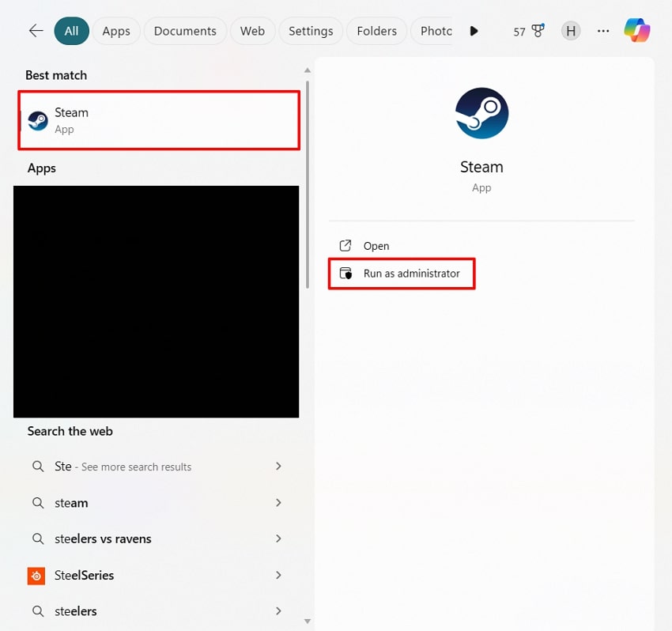Switch to the Settings filter tab
Image resolution: width=672 pixels, height=631 pixels.
pos(311,31)
